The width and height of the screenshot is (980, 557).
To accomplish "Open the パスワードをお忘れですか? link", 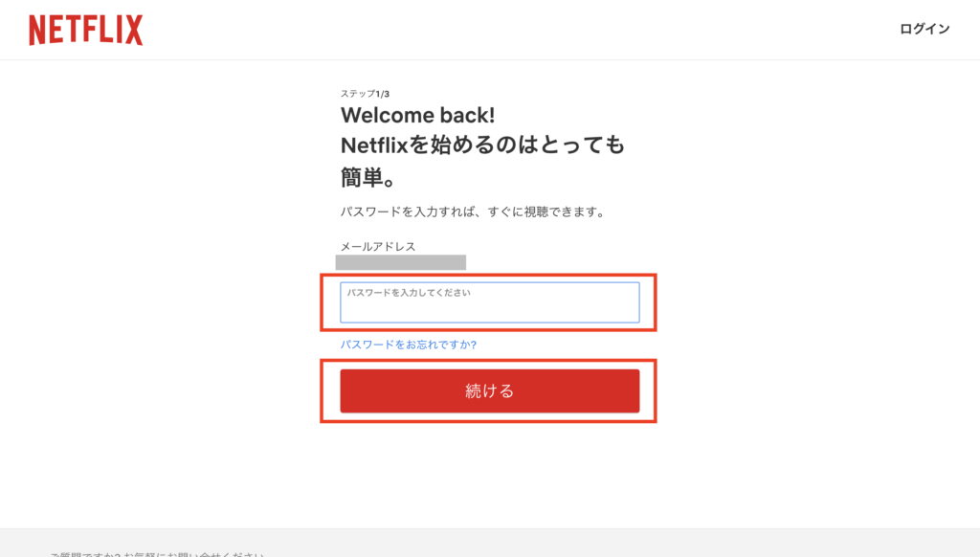I will (408, 345).
